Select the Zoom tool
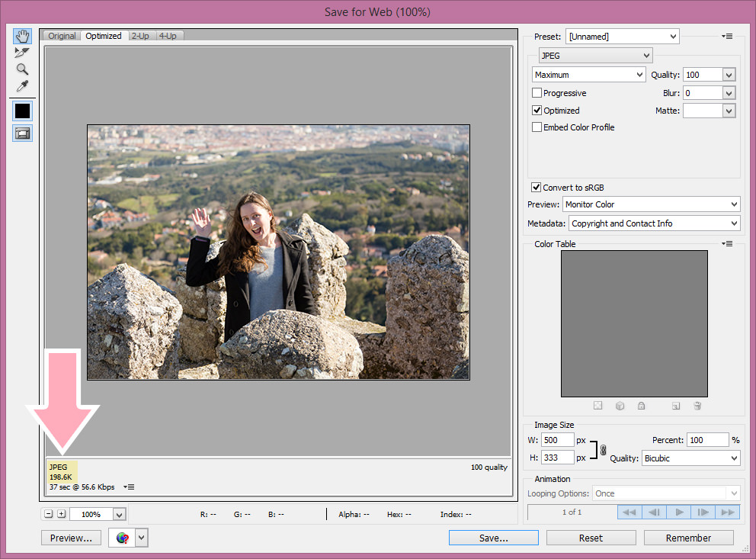The height and width of the screenshot is (559, 756). pyautogui.click(x=22, y=69)
